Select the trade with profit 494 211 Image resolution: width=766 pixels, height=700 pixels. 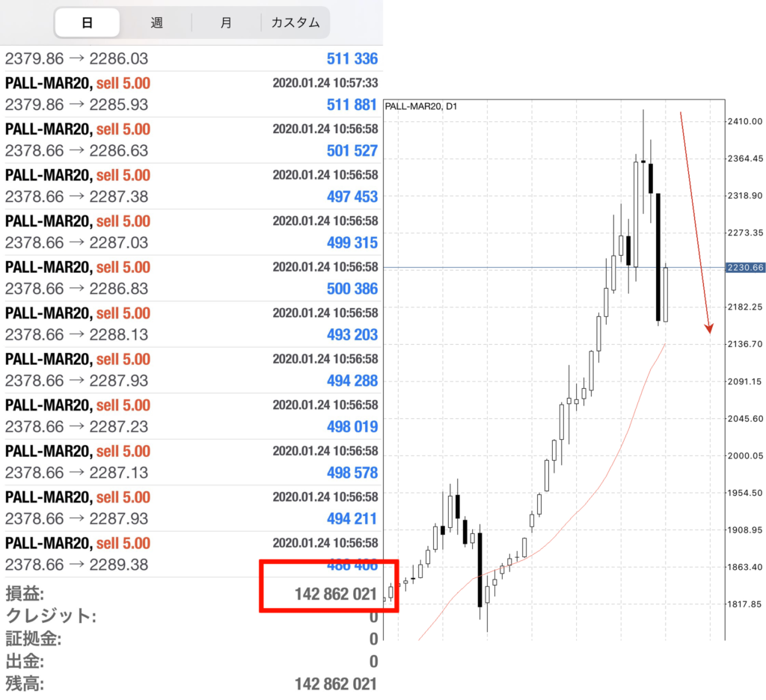(191, 508)
